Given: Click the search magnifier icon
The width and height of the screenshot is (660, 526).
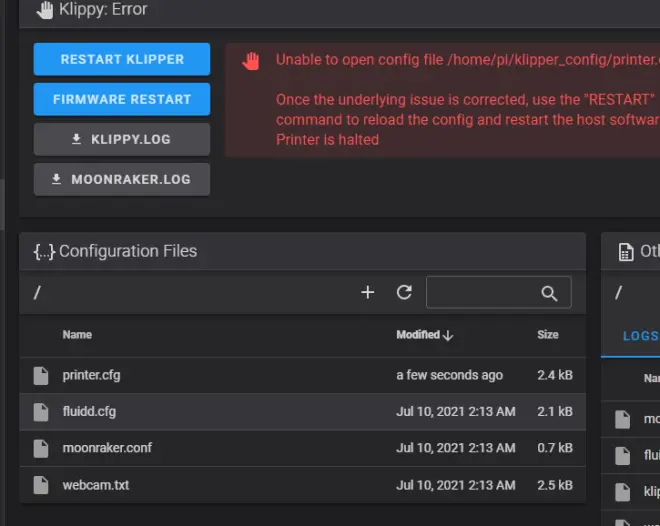Looking at the screenshot, I should (x=549, y=293).
